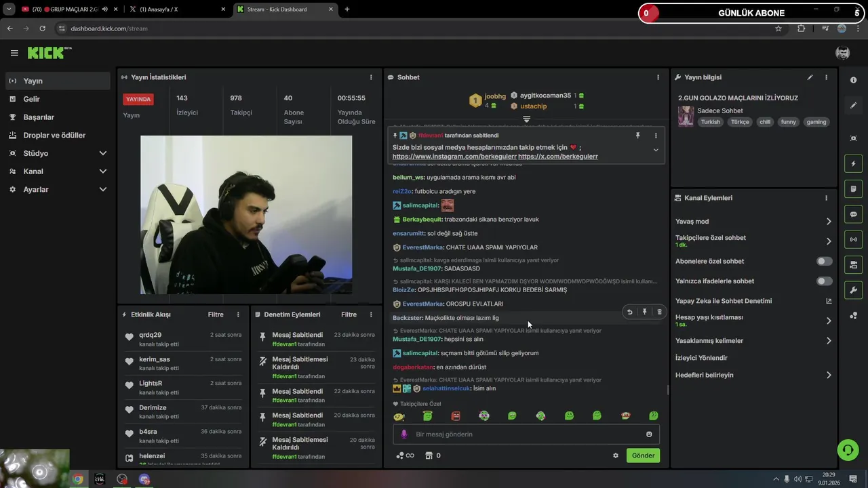The image size is (868, 488).
Task: Delete Backzster's message with trash icon
Action: [x=659, y=312]
